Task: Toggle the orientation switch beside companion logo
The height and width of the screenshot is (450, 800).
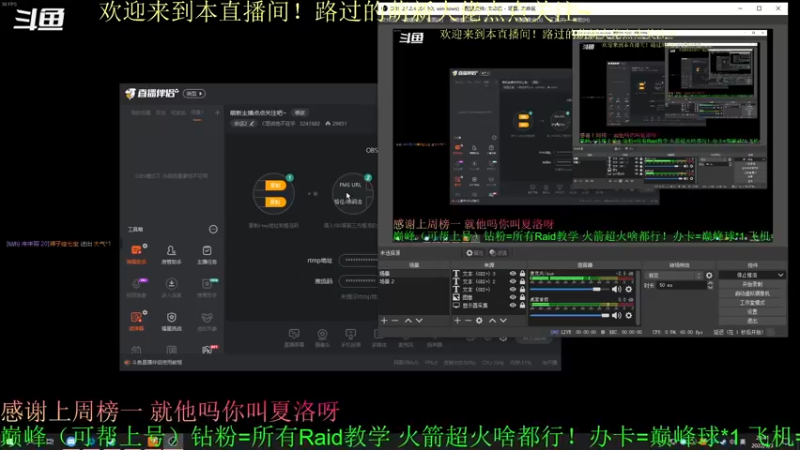Action: click(194, 94)
